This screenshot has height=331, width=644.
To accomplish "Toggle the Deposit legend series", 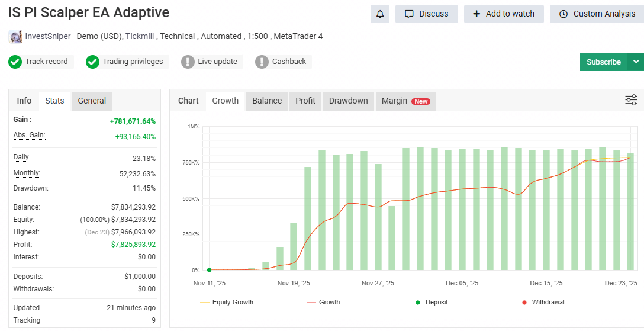I will click(x=432, y=302).
